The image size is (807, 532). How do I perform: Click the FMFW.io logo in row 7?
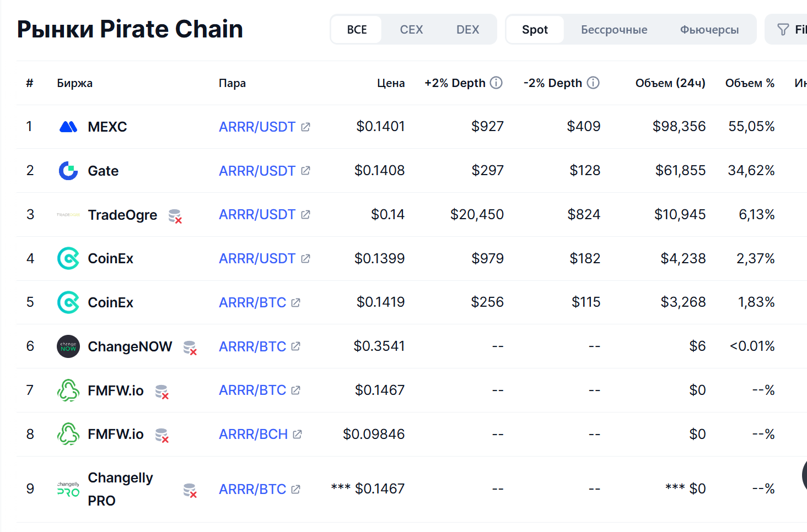point(67,390)
